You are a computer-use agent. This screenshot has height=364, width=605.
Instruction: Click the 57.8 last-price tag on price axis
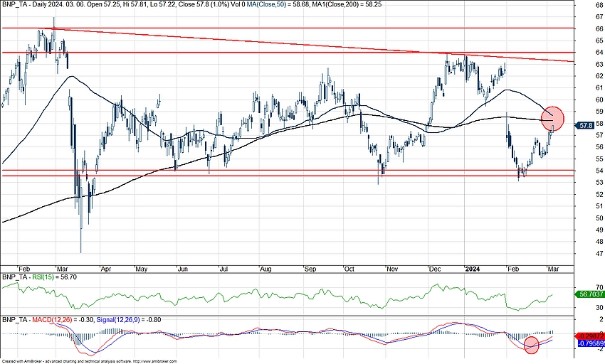(x=585, y=125)
